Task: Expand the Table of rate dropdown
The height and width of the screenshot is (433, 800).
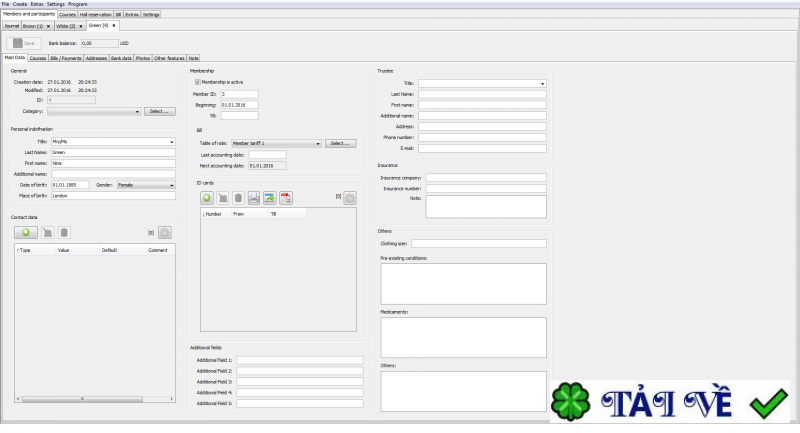Action: coord(276,143)
